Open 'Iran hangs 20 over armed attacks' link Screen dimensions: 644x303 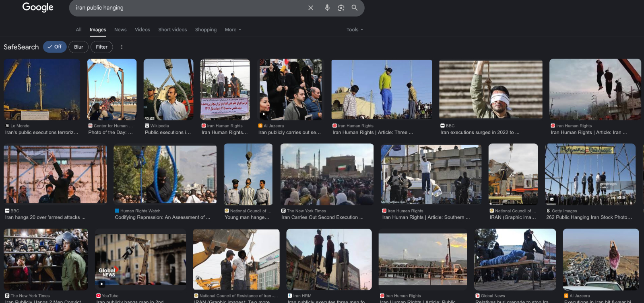[45, 217]
